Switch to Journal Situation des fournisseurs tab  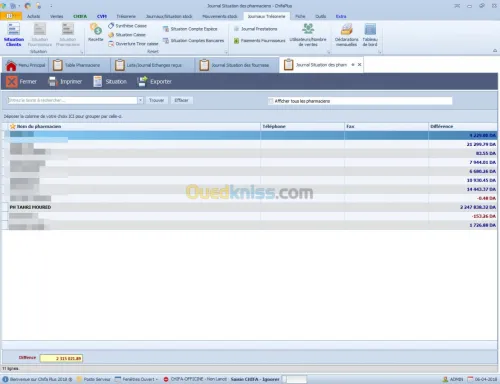pyautogui.click(x=237, y=65)
